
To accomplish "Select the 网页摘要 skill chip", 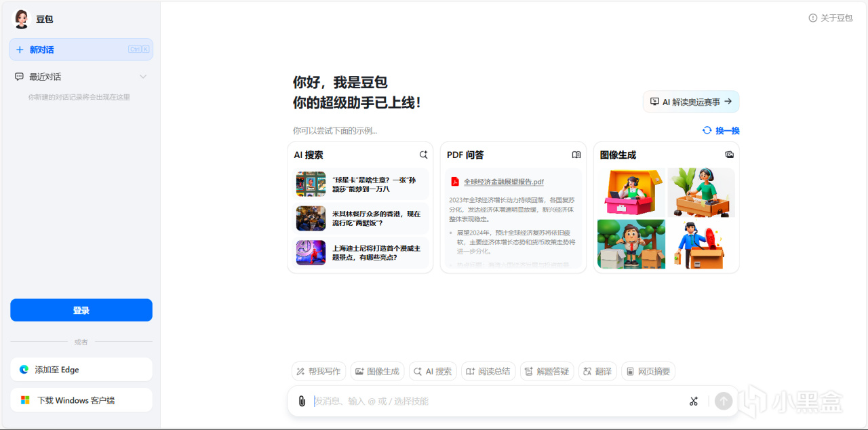I will pyautogui.click(x=648, y=371).
